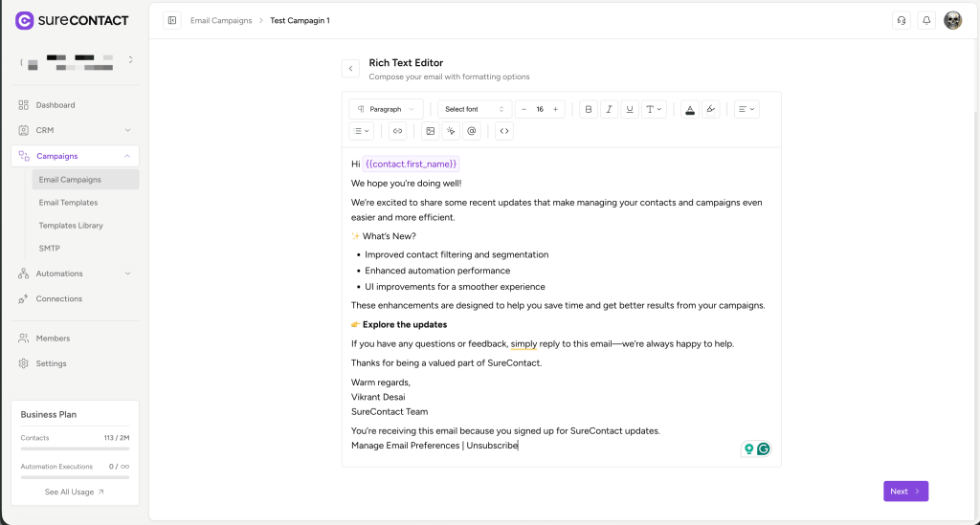Screen dimensions: 980x525
Task: Open notifications bell icon
Action: pyautogui.click(x=926, y=20)
